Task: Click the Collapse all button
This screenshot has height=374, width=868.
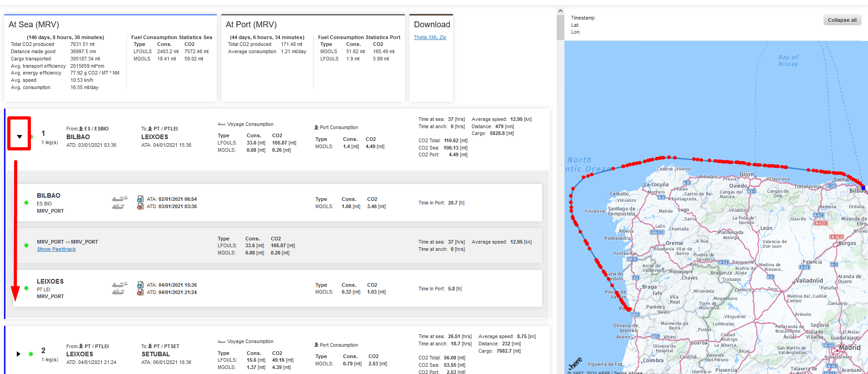Action: 842,20
